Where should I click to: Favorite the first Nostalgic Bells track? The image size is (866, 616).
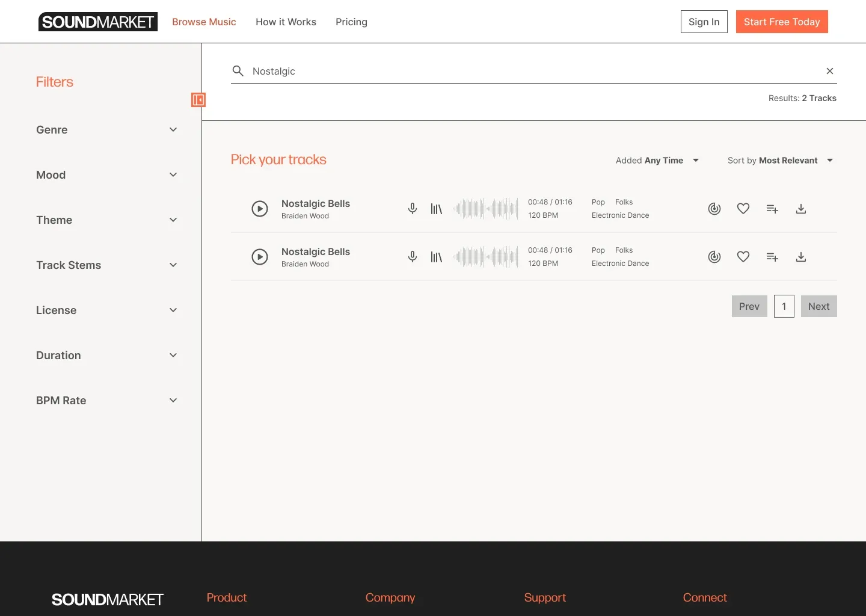coord(743,209)
